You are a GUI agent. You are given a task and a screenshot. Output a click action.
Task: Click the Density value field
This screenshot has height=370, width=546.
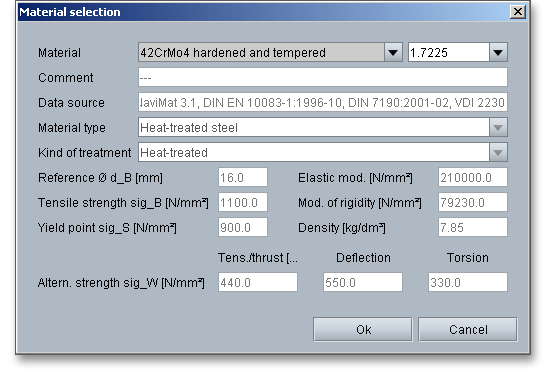click(x=473, y=227)
